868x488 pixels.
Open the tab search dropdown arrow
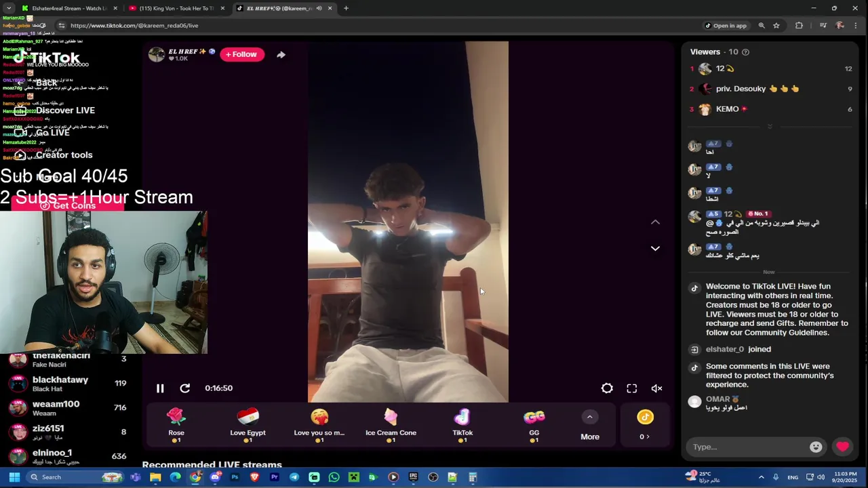coord(9,8)
